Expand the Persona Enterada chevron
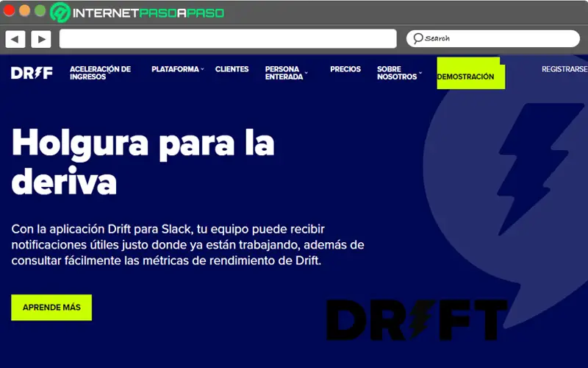The image size is (588, 368). [x=306, y=73]
